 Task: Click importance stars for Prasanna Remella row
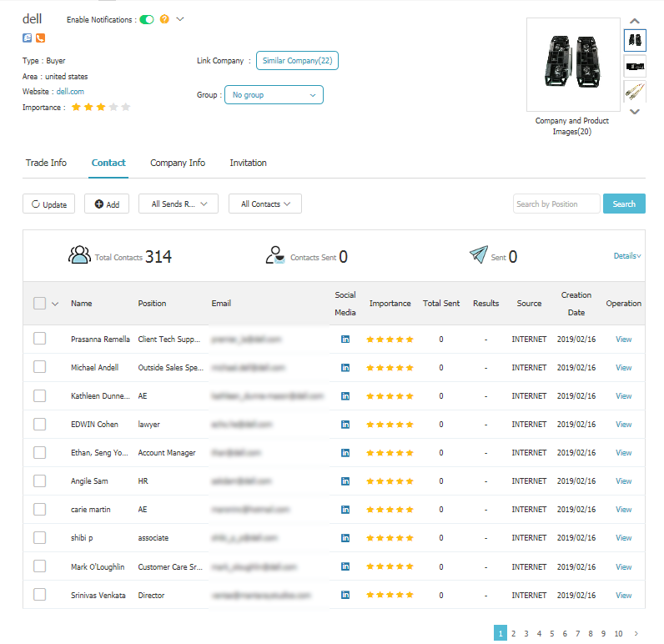point(390,340)
